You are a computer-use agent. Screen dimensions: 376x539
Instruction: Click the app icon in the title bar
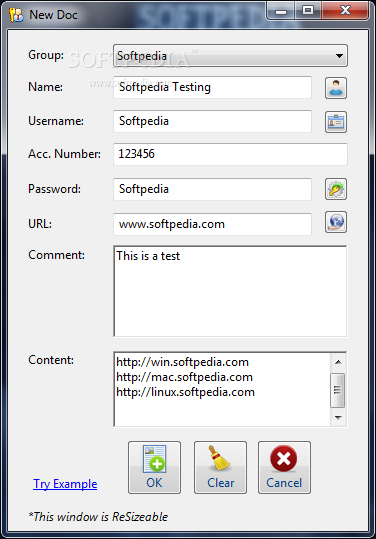coord(16,15)
